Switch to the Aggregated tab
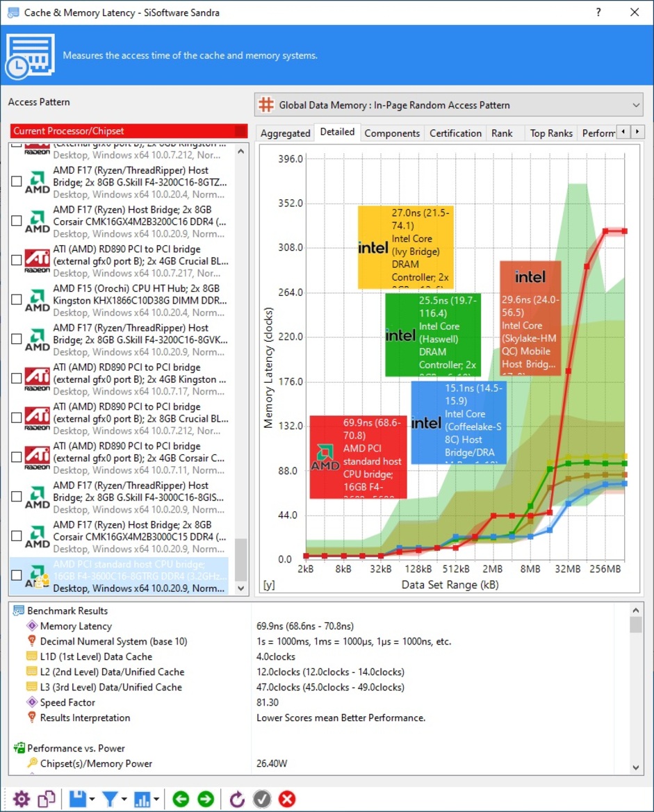 point(285,133)
